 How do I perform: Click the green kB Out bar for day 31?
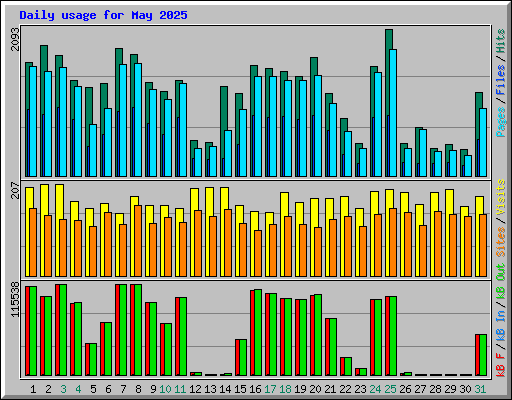point(483,355)
